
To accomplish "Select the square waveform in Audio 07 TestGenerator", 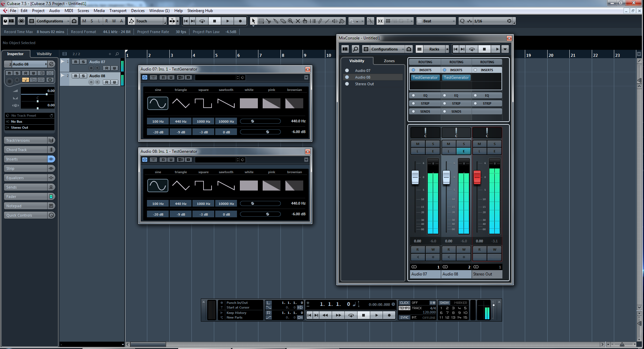I will coord(204,103).
